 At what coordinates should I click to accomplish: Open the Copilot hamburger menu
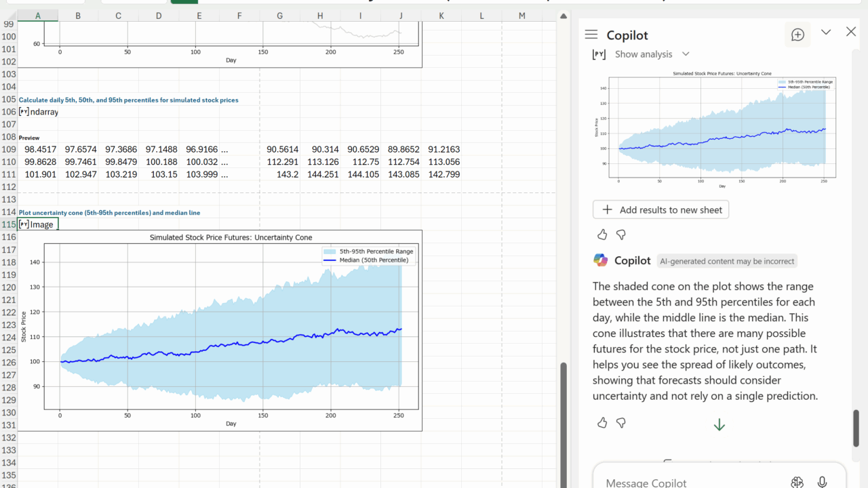tap(591, 35)
